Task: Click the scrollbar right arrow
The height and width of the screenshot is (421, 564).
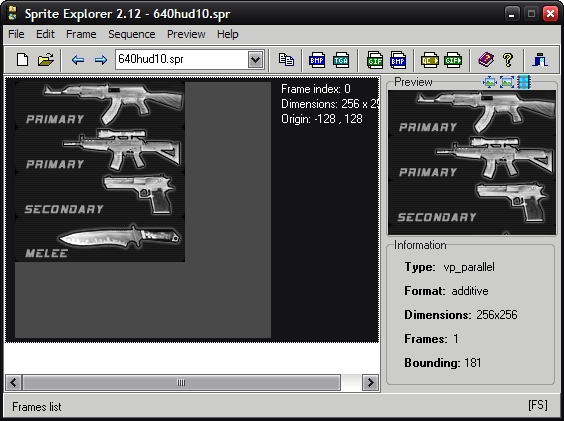Action: coord(370,382)
